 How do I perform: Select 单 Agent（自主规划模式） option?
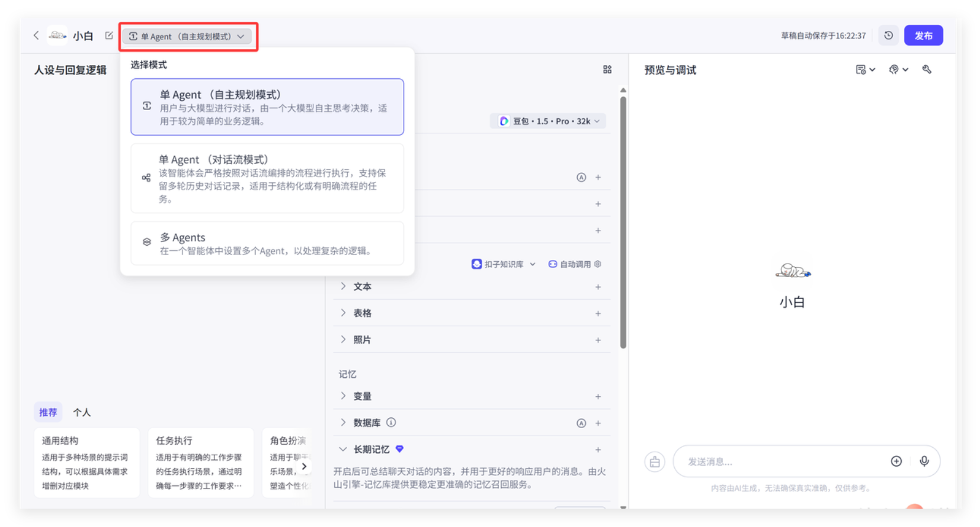click(267, 107)
